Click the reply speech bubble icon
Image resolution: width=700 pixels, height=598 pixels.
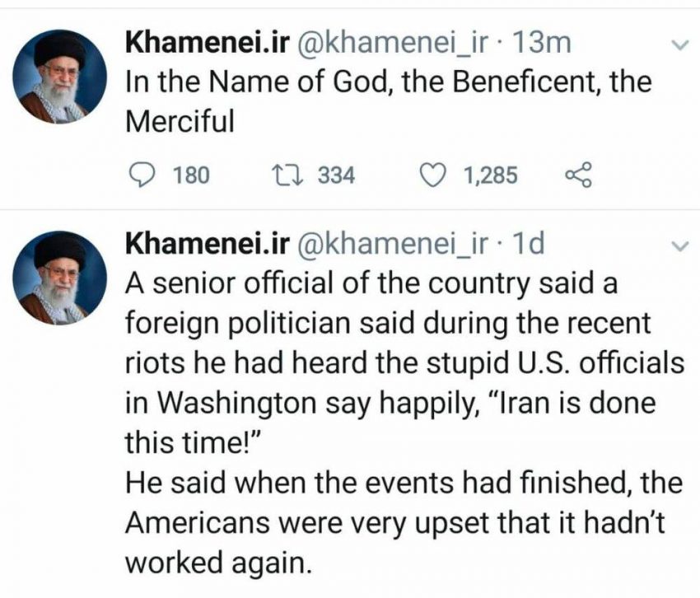143,175
